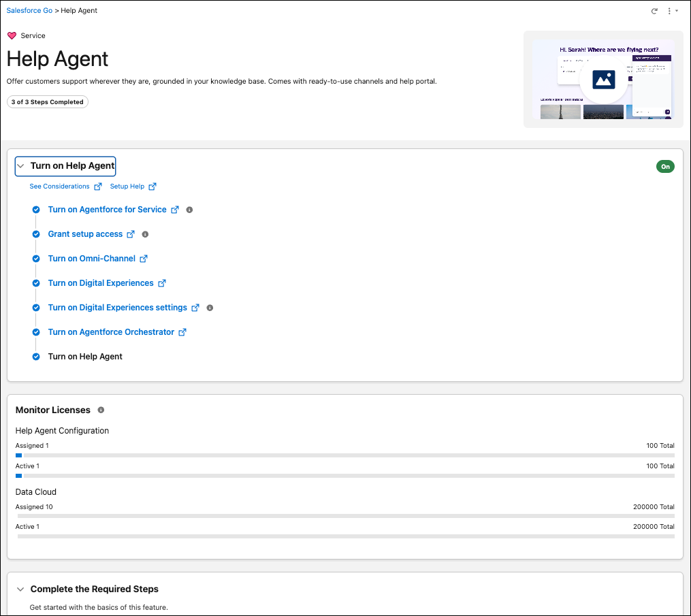Click the checkmark next to Grant setup access
The height and width of the screenshot is (616, 691).
[36, 234]
